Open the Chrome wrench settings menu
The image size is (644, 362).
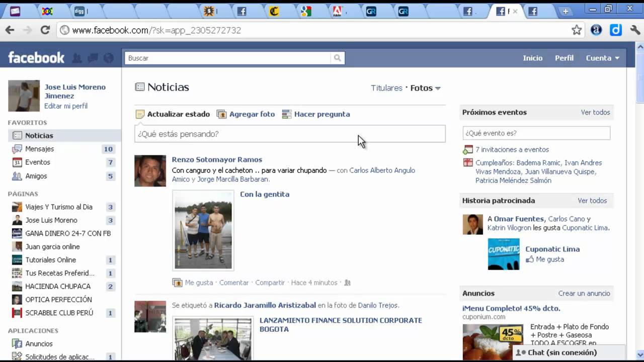tap(635, 30)
